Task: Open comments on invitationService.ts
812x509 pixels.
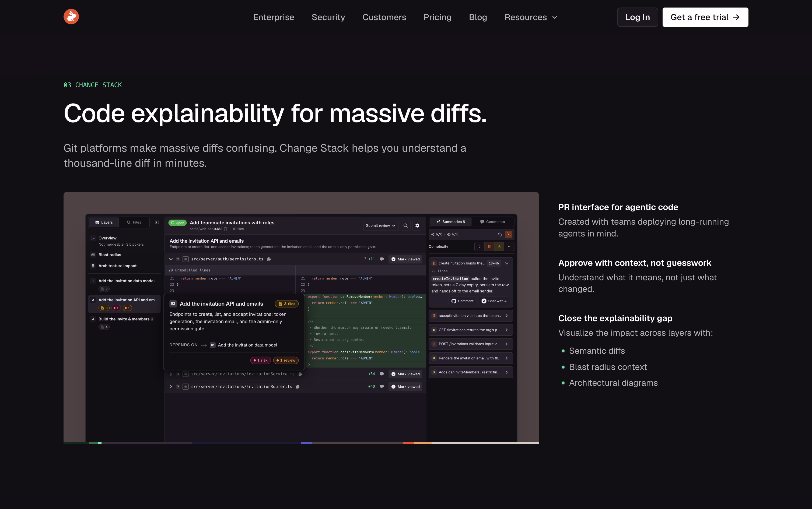Action: [x=381, y=374]
